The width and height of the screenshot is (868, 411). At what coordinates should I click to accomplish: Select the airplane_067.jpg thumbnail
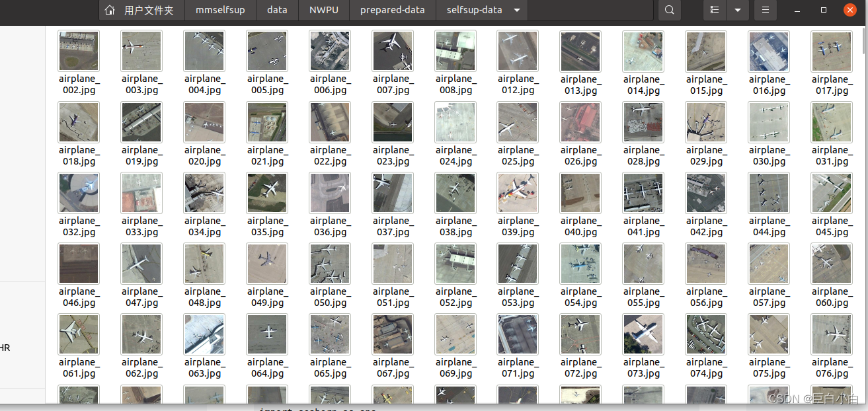click(x=393, y=334)
